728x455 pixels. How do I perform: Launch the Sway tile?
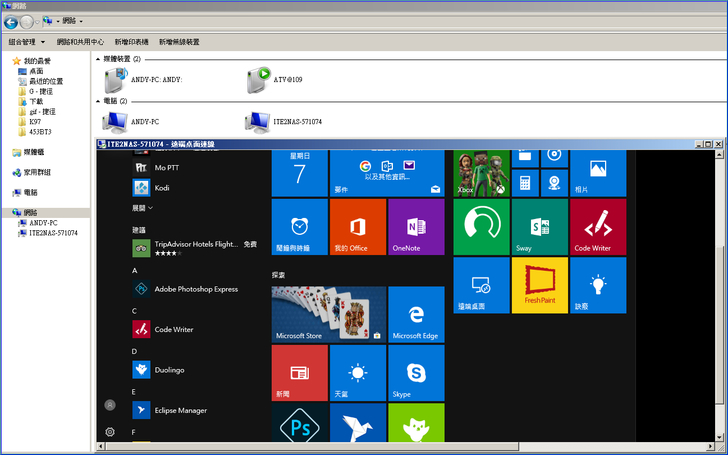[539, 227]
